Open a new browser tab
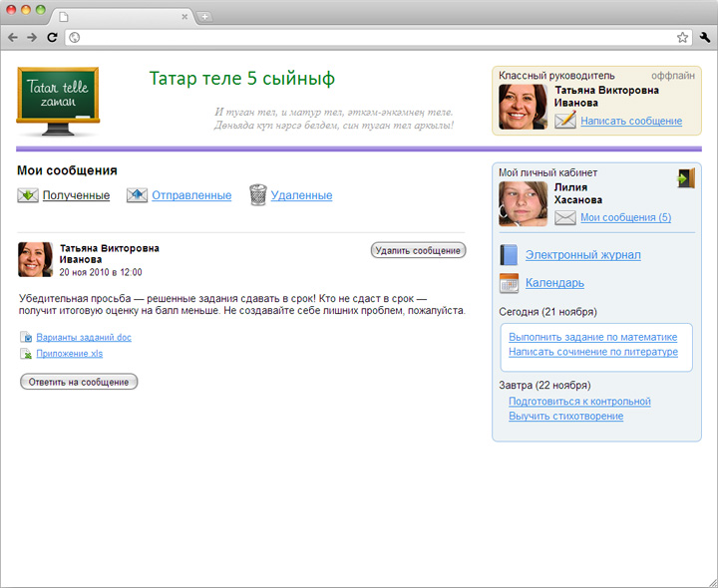718x588 pixels. (x=204, y=17)
